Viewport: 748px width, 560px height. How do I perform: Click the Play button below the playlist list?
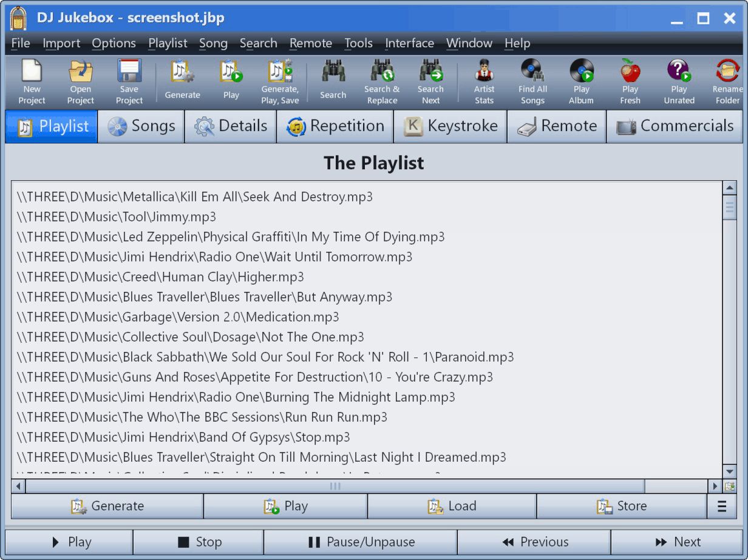(285, 506)
